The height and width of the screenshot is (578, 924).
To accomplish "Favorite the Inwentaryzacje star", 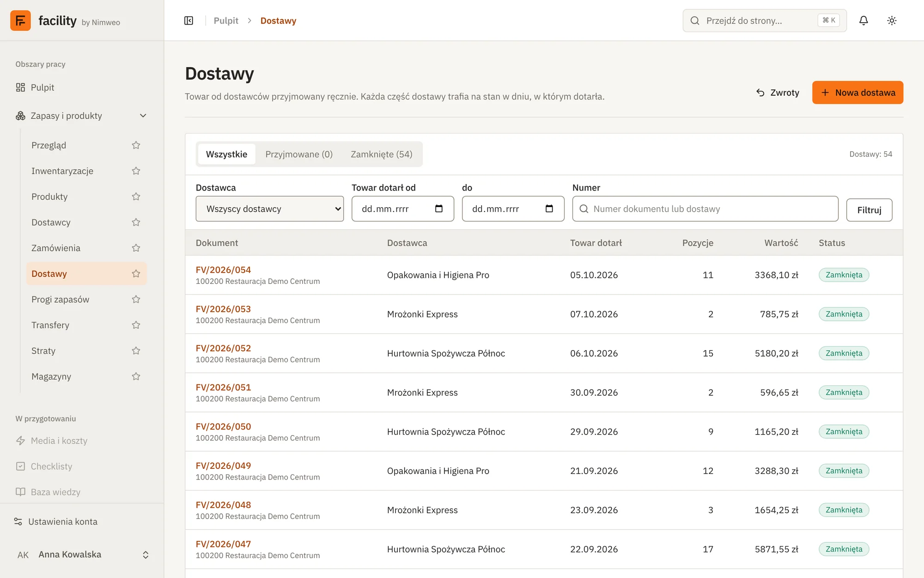I will (136, 171).
